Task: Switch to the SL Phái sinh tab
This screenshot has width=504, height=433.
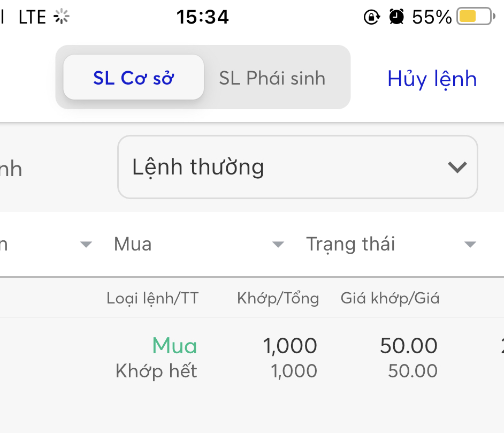Action: click(x=272, y=78)
